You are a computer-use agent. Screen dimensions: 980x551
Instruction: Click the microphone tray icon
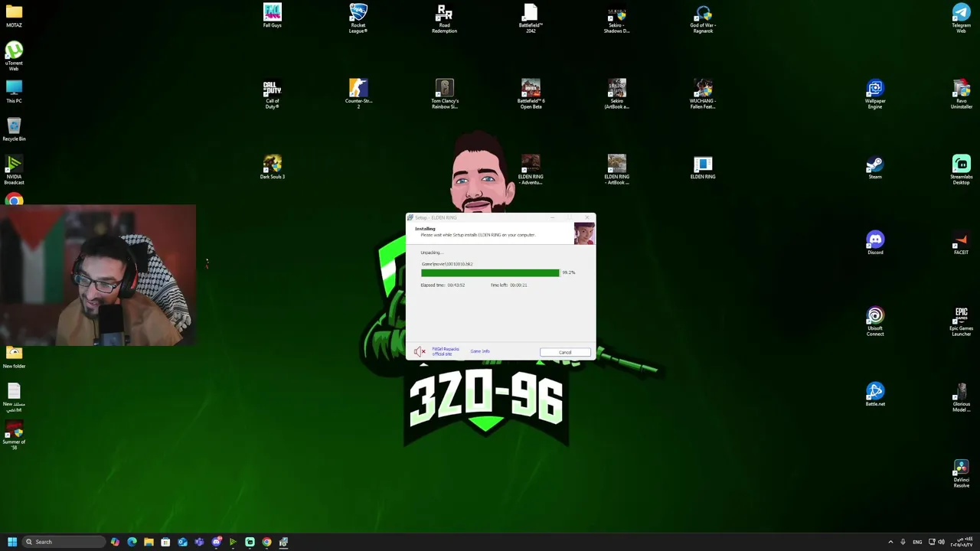[903, 542]
